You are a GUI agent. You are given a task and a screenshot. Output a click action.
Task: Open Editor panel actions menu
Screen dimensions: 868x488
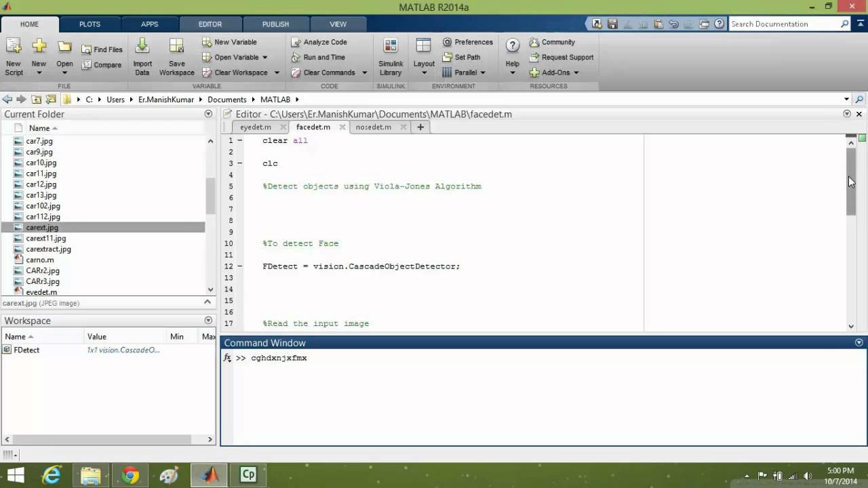(847, 114)
